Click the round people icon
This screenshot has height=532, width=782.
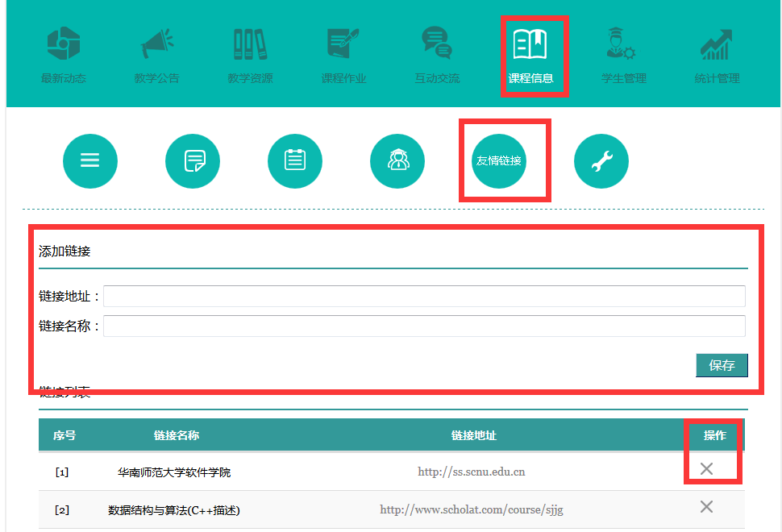pyautogui.click(x=397, y=161)
